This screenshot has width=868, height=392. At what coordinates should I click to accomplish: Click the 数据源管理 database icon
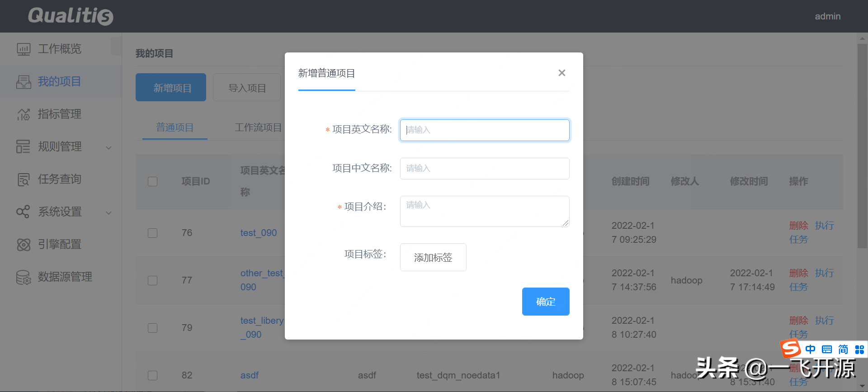(24, 277)
